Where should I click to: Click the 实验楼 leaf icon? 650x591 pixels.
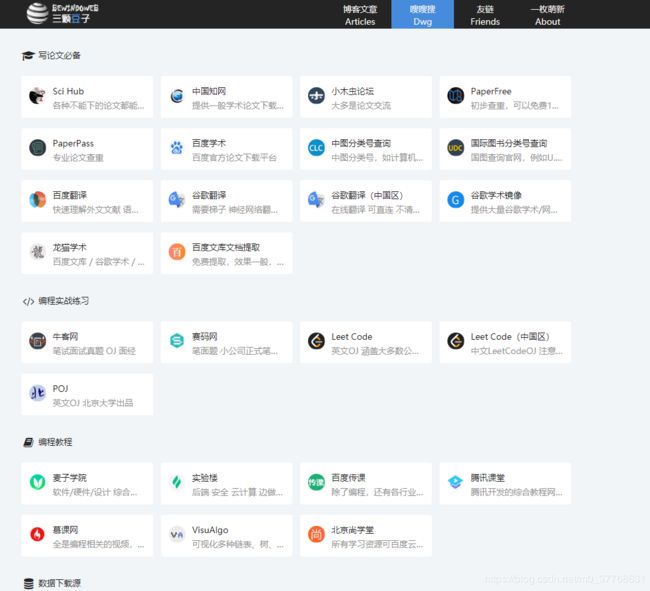177,482
